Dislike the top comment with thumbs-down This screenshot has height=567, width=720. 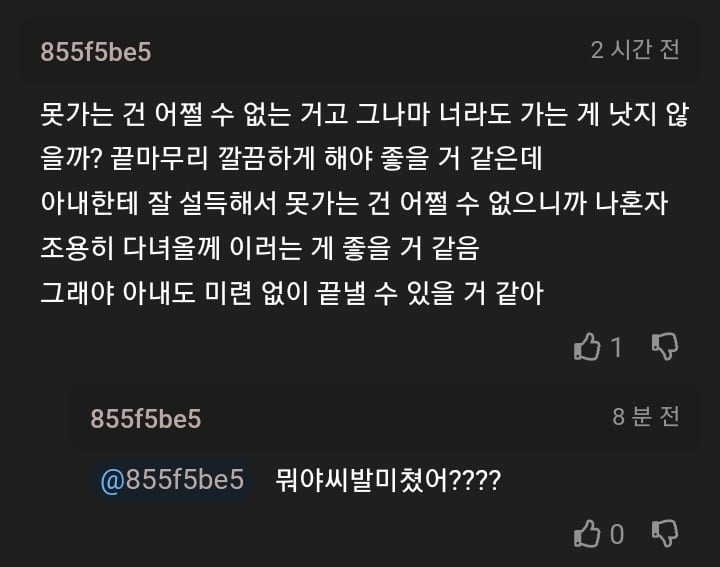pos(665,347)
